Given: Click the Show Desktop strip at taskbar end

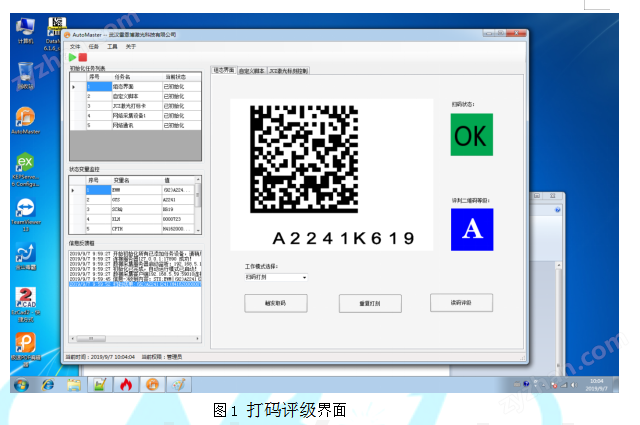Looking at the screenshot, I should pos(616,385).
